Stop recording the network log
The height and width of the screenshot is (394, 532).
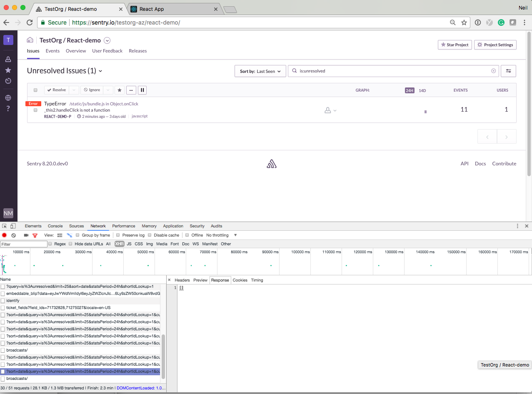[4, 235]
